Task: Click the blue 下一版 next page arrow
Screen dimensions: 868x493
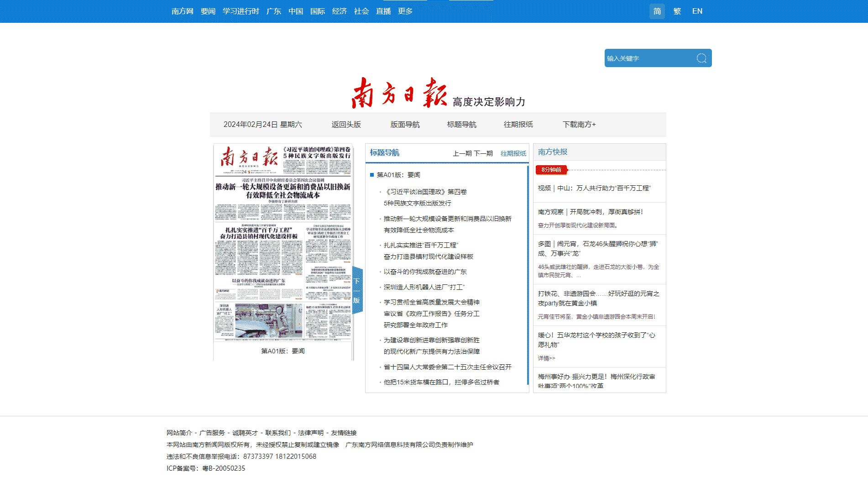Action: (x=357, y=290)
